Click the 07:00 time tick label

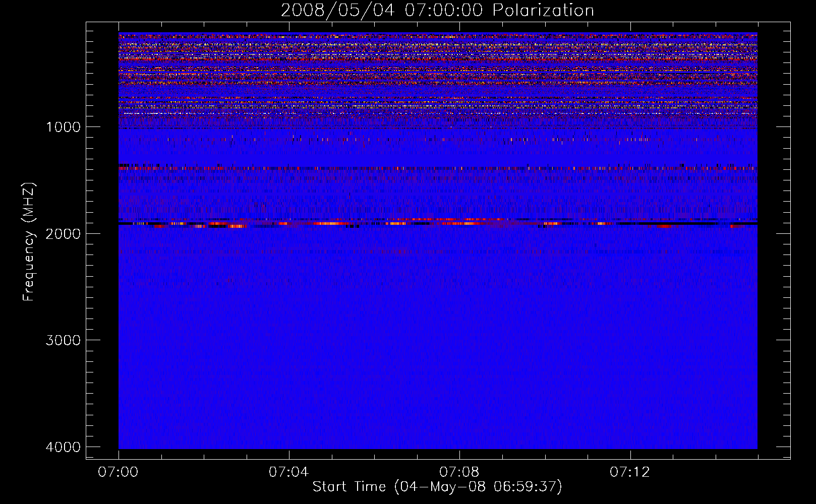coord(119,472)
